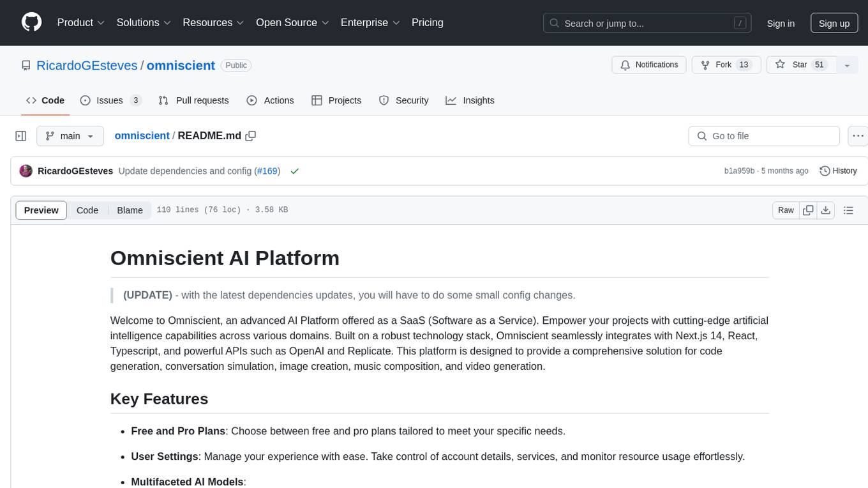Copy the raw file contents
Screen dimensions: 868x488
point(808,210)
